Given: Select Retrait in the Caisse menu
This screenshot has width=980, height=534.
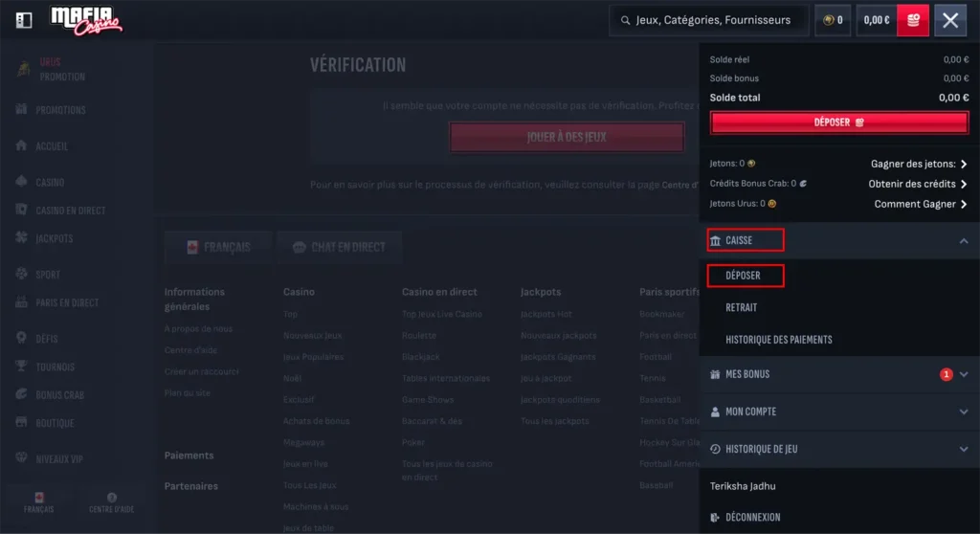Looking at the screenshot, I should point(742,307).
